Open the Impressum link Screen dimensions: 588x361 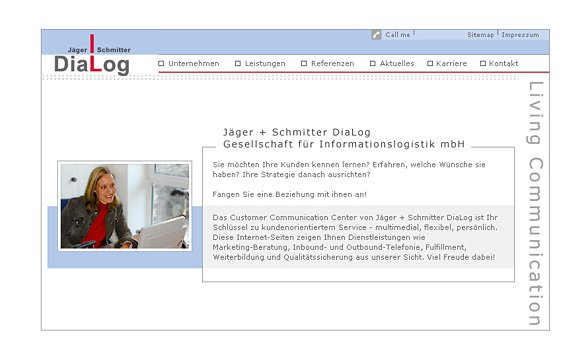pos(520,35)
